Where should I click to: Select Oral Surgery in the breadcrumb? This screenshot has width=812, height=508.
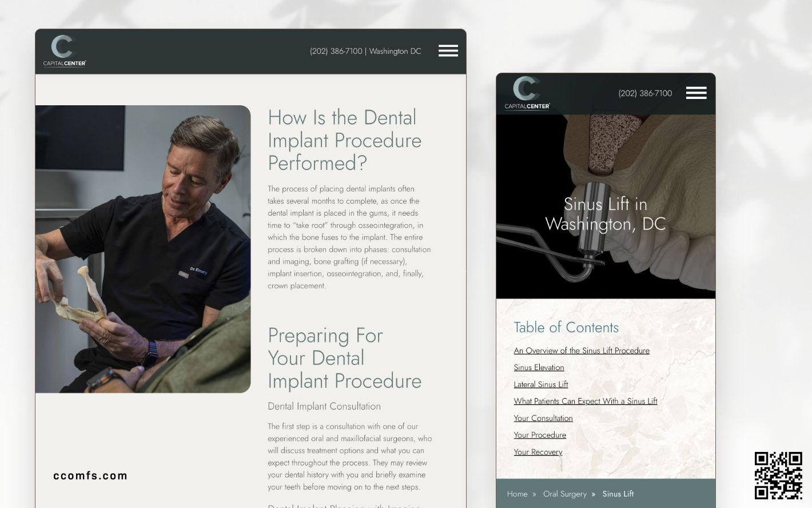[564, 494]
